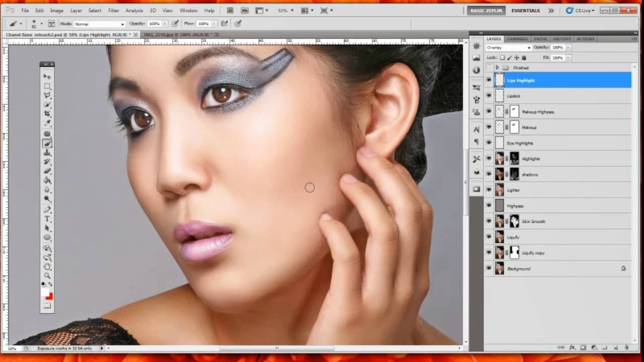The image size is (644, 362).
Task: Show more workspaces double arrow
Action: coord(551,11)
